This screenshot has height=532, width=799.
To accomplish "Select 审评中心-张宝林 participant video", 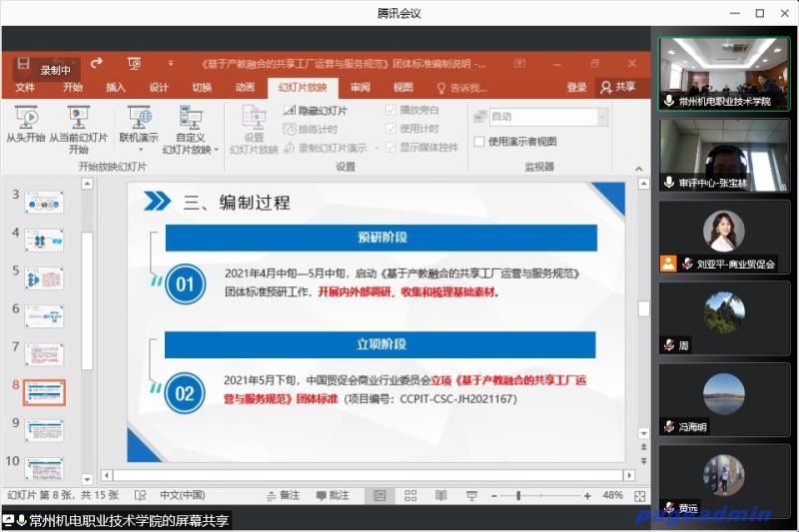I will click(724, 156).
